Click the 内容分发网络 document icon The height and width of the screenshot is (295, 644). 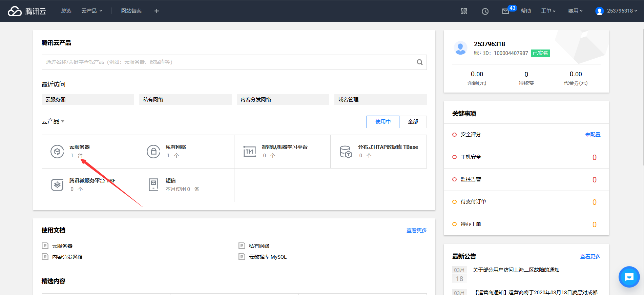45,257
